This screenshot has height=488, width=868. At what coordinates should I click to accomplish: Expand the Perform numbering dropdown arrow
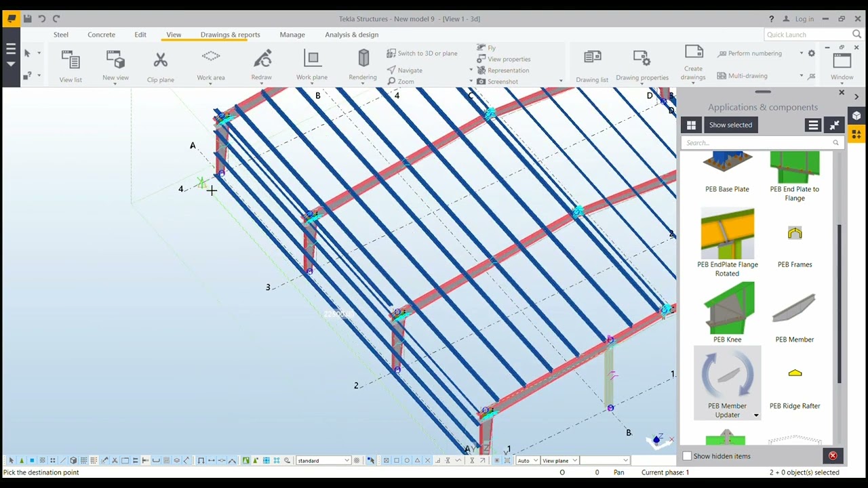802,54
